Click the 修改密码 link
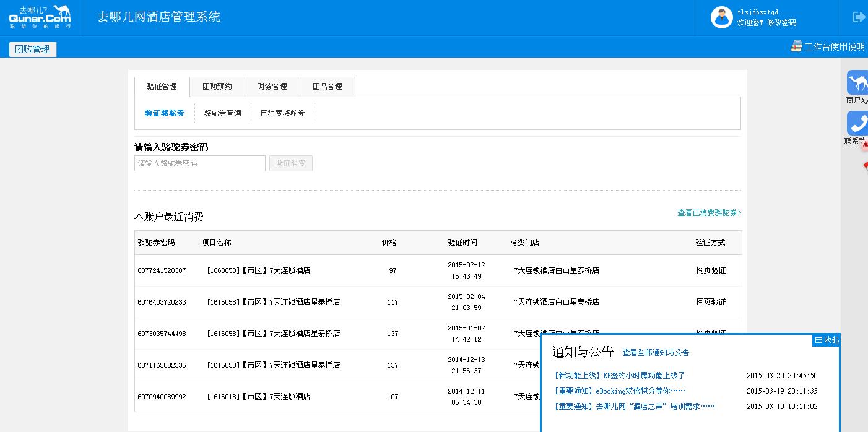Viewport: 868px width, 432px height. click(x=781, y=23)
